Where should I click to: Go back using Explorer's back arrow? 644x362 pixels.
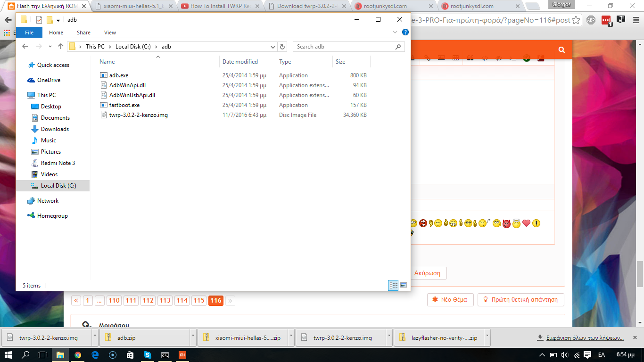(25, 46)
